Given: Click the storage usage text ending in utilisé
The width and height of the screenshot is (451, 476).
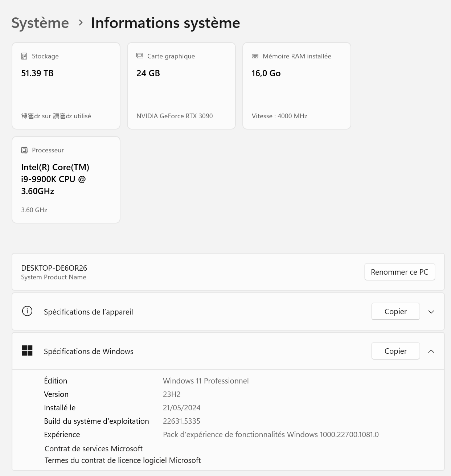Looking at the screenshot, I should (56, 116).
